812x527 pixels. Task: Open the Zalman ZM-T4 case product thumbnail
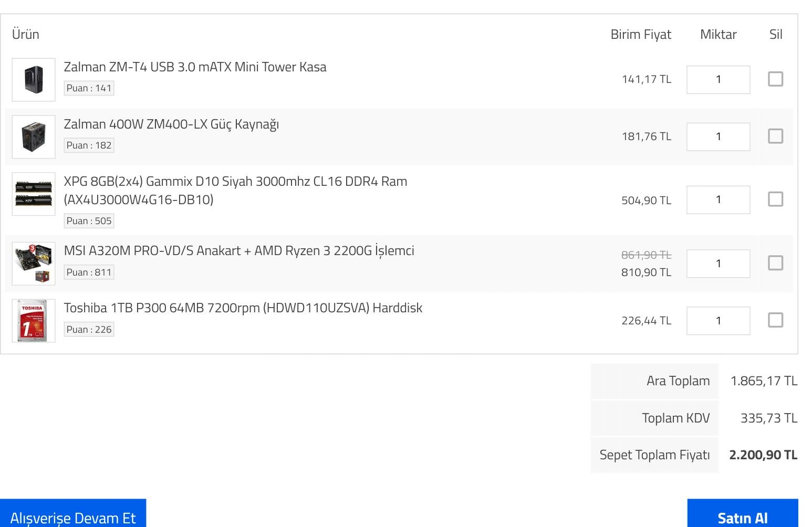point(34,80)
